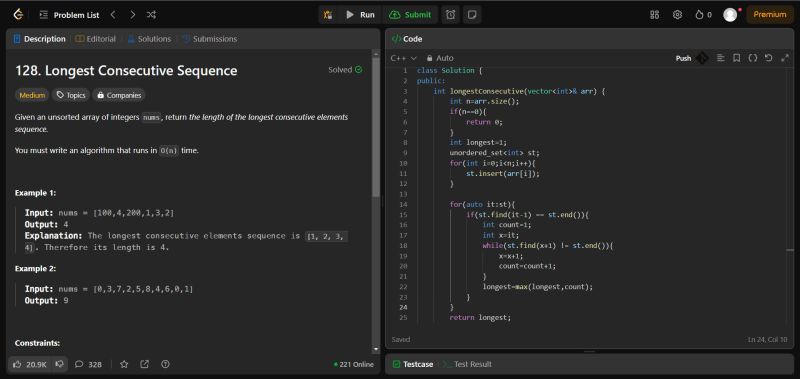Click the nums inline code in description
The height and width of the screenshot is (379, 800).
click(x=151, y=117)
